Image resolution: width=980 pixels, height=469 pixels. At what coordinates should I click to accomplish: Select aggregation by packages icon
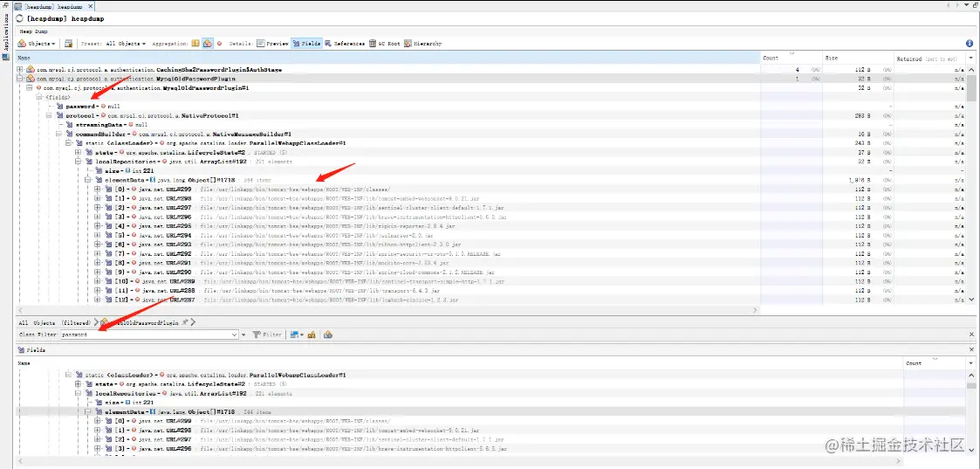195,44
